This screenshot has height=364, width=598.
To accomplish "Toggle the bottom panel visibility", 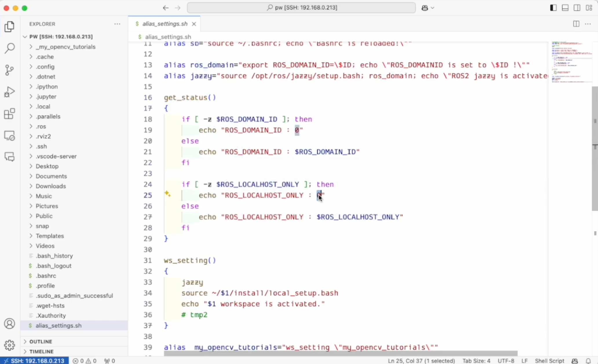I will 565,8.
